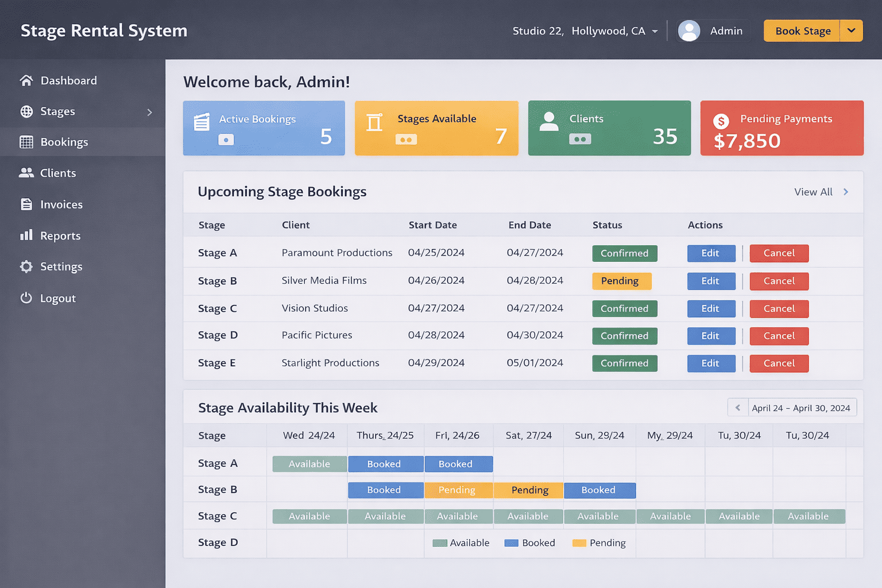Click the Bookings calendar grid icon
Image resolution: width=882 pixels, height=588 pixels.
tap(26, 142)
